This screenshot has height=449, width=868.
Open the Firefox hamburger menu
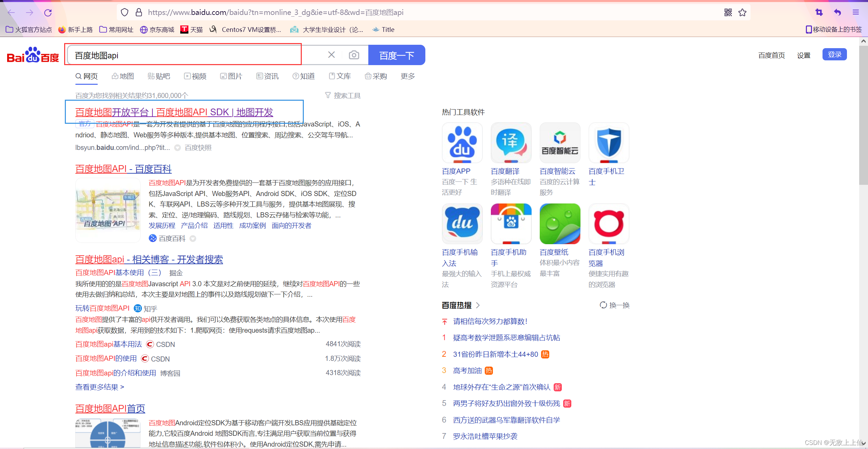point(855,13)
